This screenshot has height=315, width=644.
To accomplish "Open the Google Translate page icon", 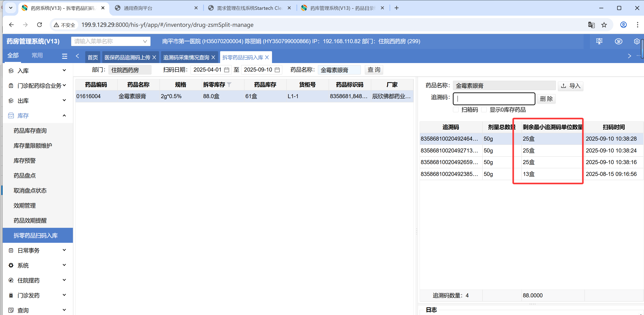I will (x=591, y=25).
